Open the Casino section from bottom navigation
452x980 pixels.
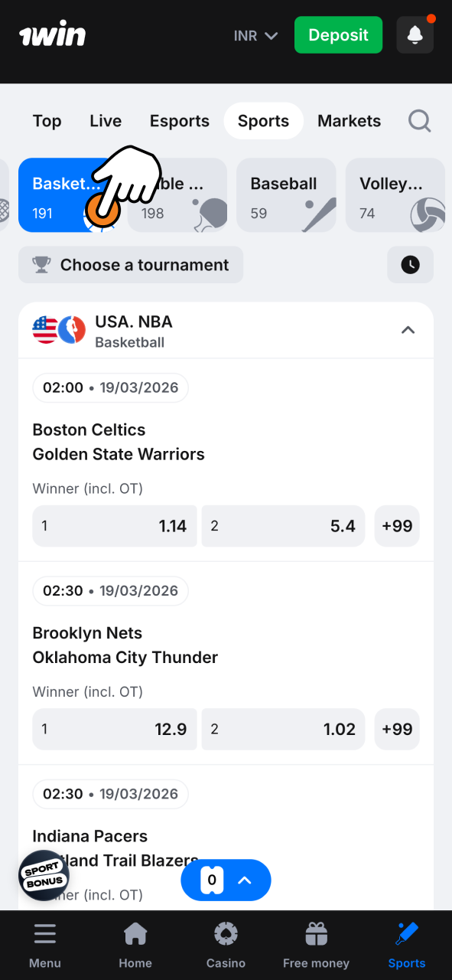click(226, 943)
